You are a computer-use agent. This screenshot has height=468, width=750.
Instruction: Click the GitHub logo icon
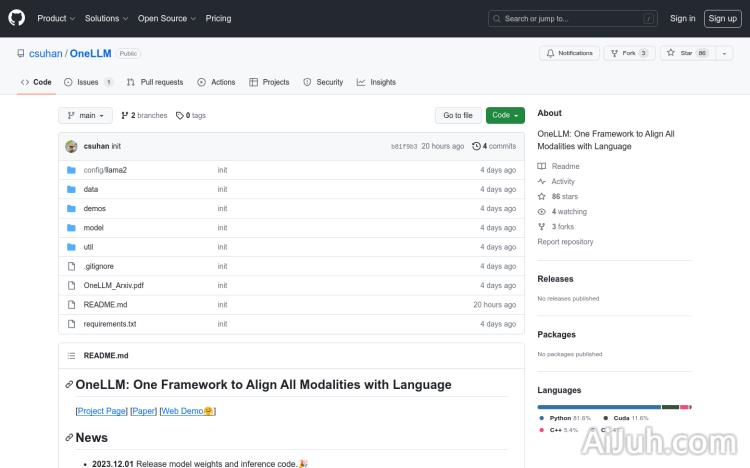pyautogui.click(x=17, y=18)
